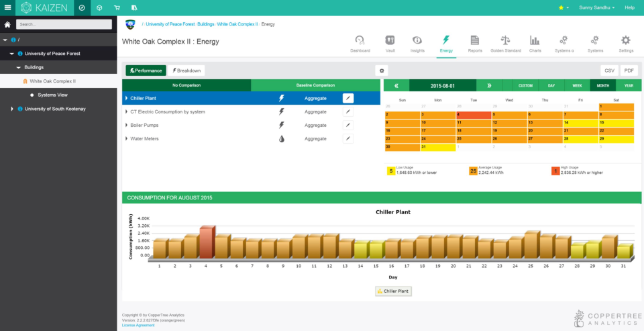Switch to Breakdown view

point(186,70)
